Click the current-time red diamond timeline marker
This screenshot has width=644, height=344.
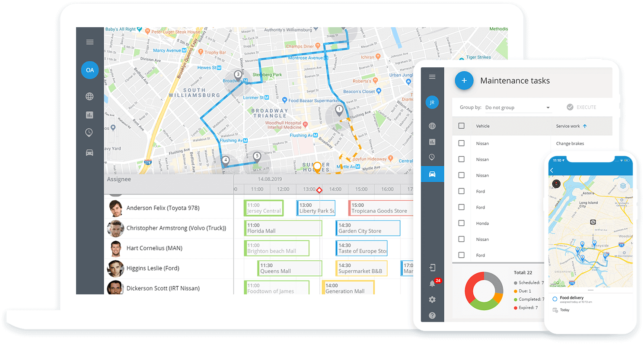pos(319,190)
